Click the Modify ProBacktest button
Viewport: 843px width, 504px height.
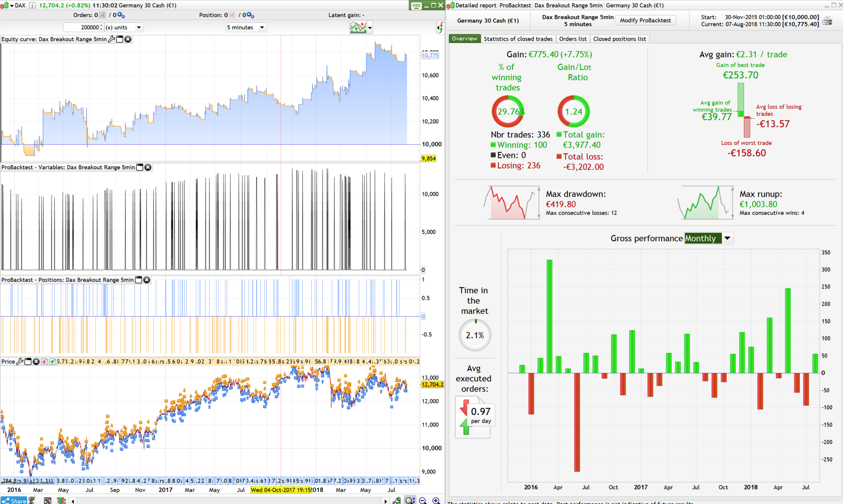point(645,20)
